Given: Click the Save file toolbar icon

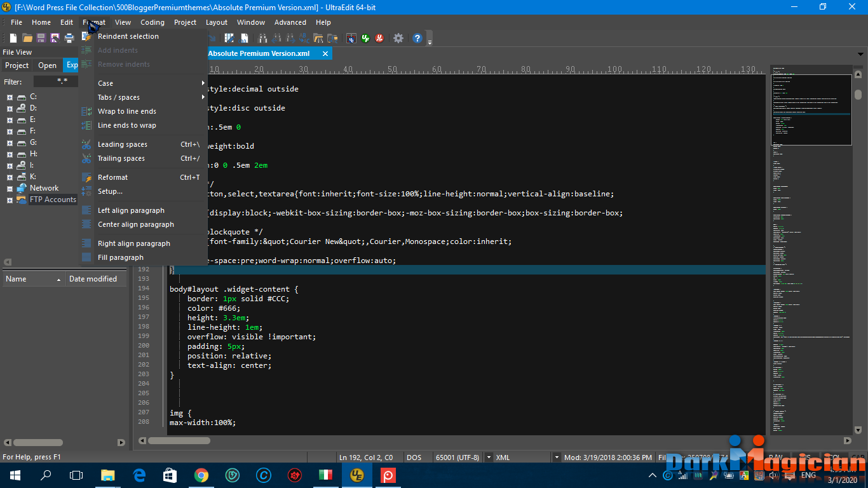Looking at the screenshot, I should click(x=41, y=38).
